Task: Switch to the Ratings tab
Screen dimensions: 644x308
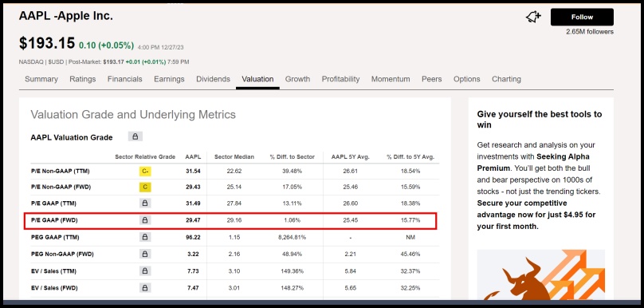Action: pos(83,79)
